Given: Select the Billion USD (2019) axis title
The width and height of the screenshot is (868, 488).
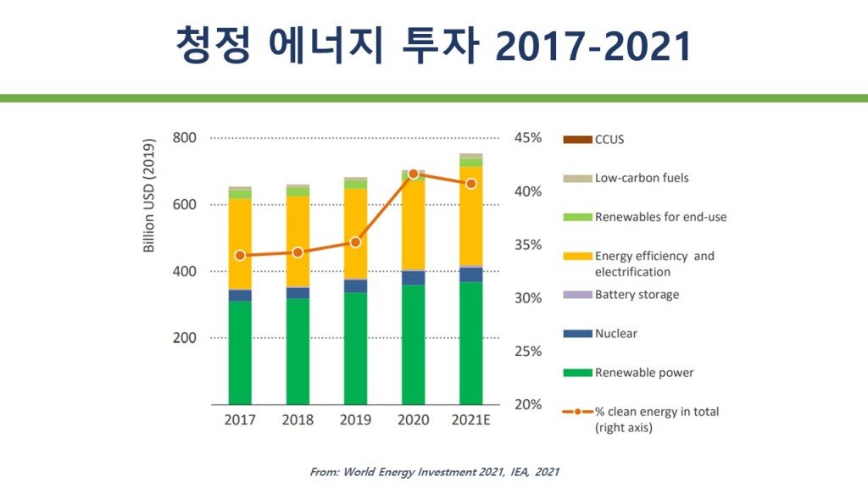Looking at the screenshot, I should tap(149, 196).
